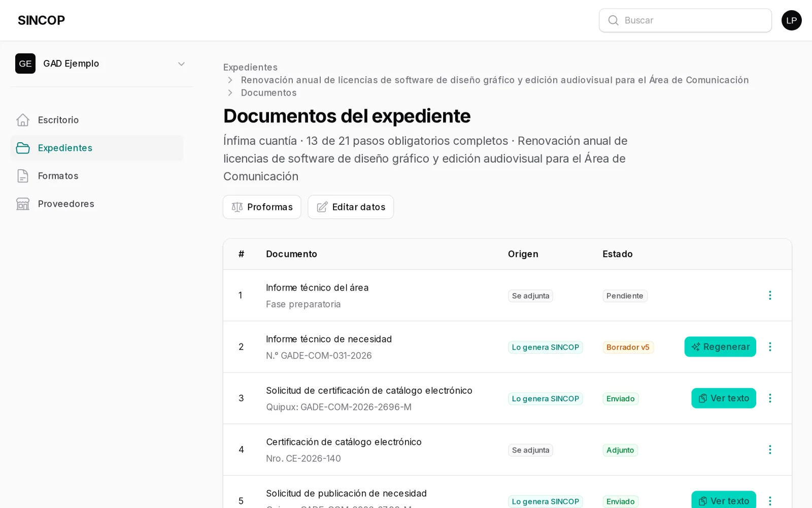
Task: Open the Renovación anual breadcrumb link
Action: pos(495,80)
